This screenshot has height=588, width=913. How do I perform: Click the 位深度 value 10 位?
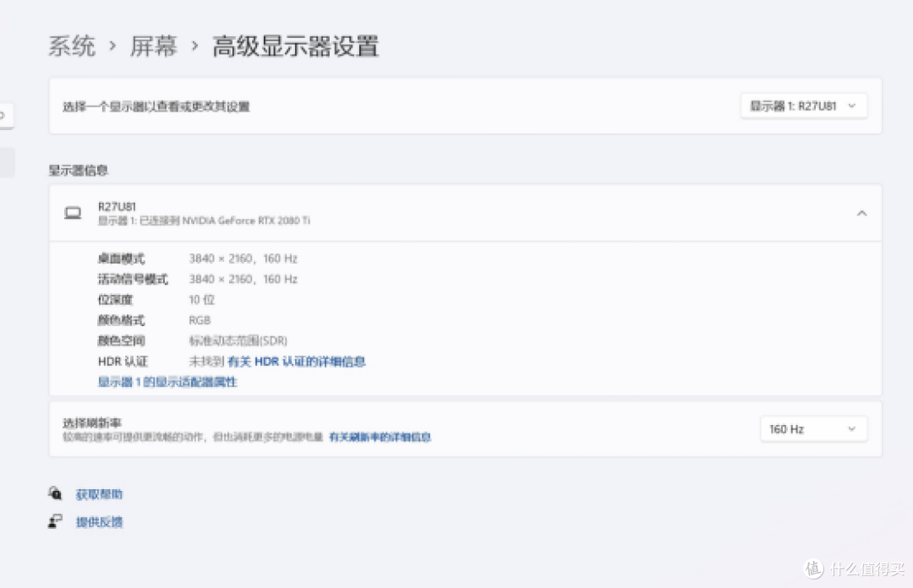point(201,300)
